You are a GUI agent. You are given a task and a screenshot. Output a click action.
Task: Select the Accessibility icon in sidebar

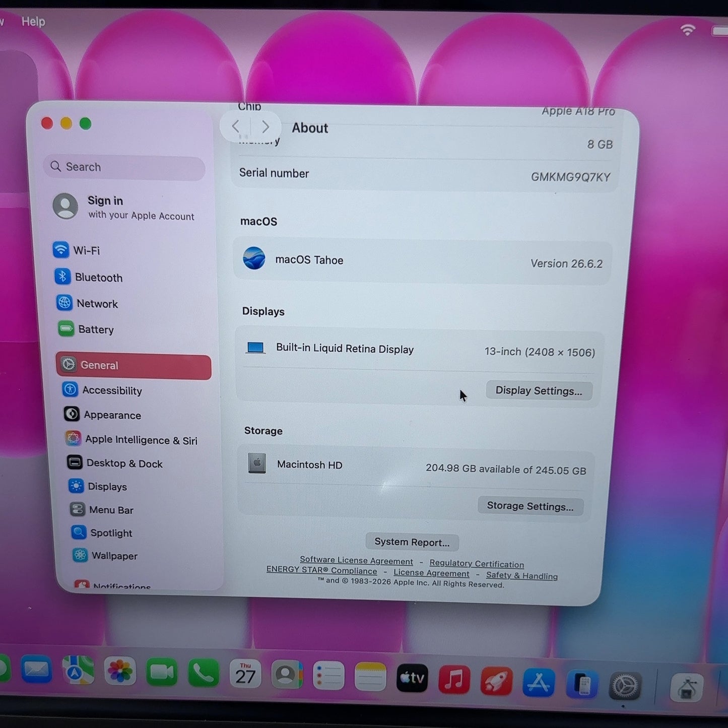[70, 389]
